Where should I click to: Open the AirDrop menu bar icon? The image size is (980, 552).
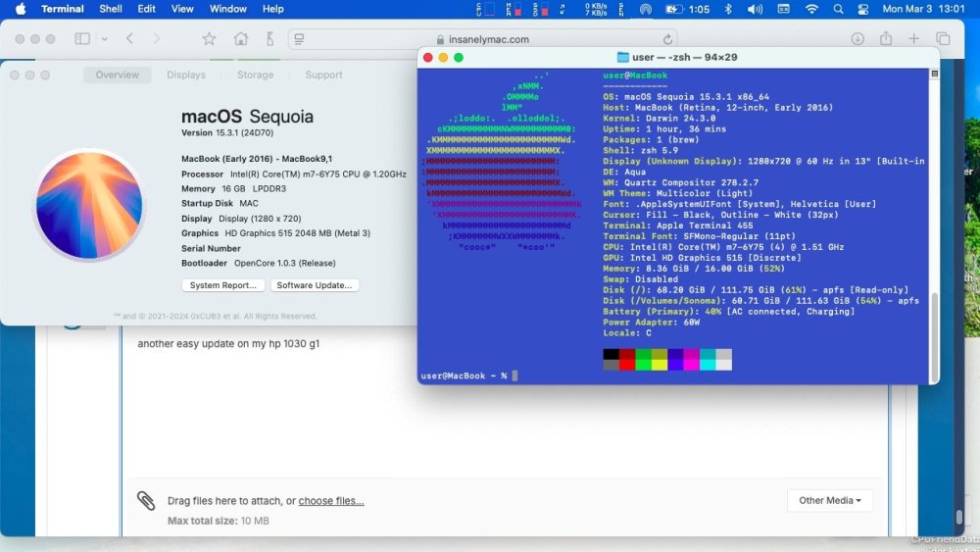(x=646, y=9)
